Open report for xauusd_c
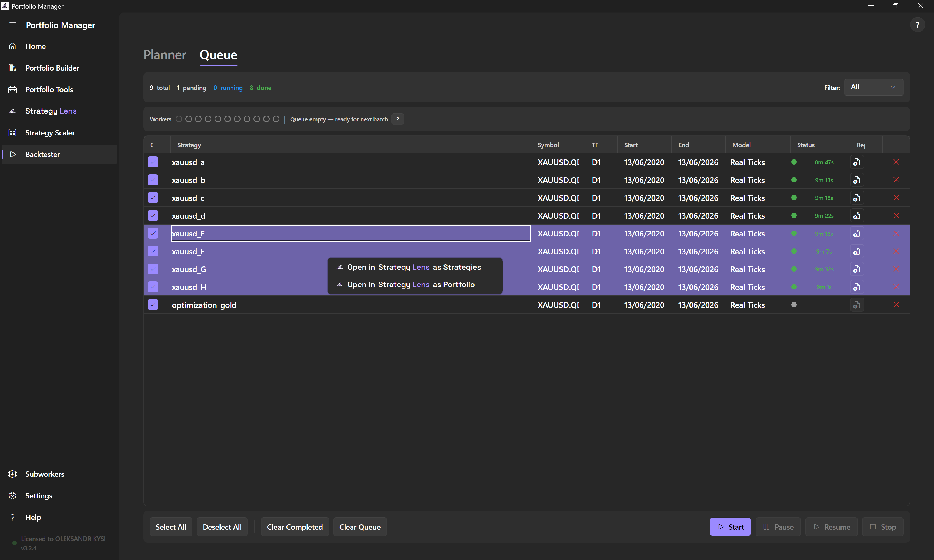 tap(857, 198)
